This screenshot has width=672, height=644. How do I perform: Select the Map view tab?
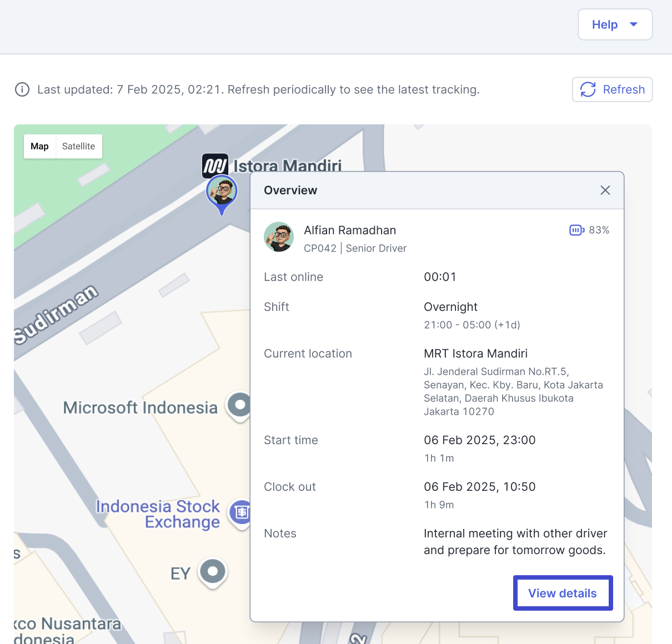click(40, 147)
